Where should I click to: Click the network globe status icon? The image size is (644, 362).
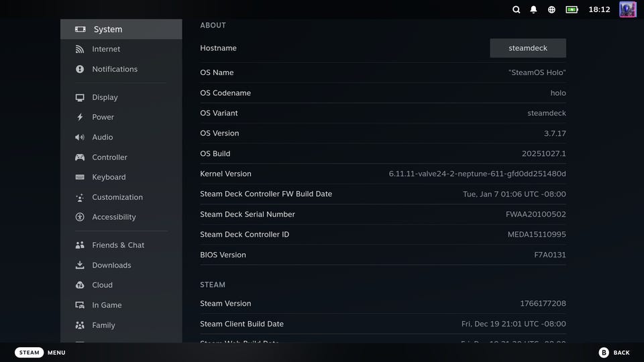551,9
